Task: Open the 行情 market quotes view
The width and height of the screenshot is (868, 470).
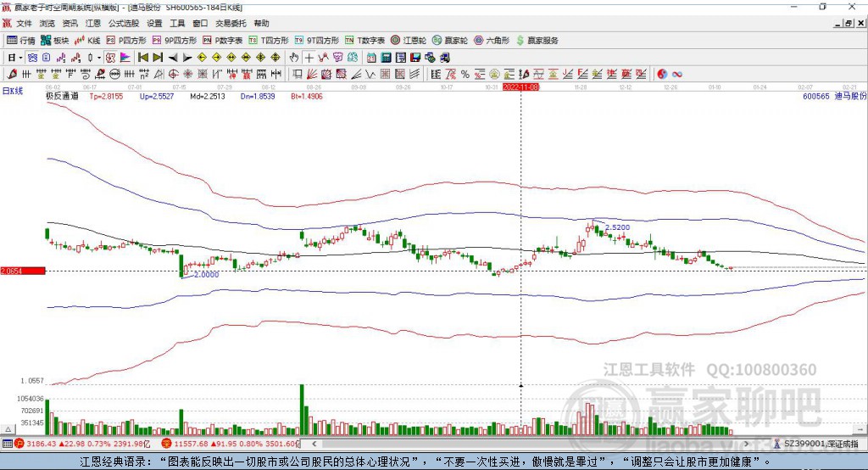Action: (21, 40)
